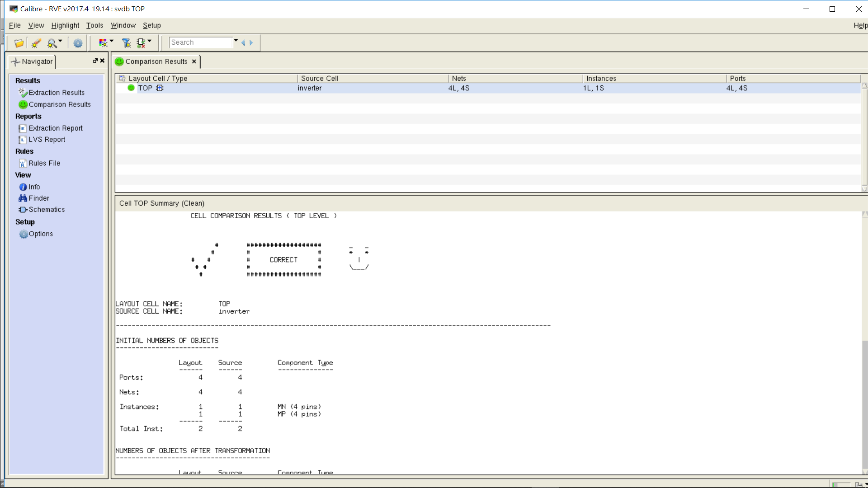Screen dimensions: 868x488
Task: Click the Nets value '4L, 4S'
Action: [x=459, y=88]
